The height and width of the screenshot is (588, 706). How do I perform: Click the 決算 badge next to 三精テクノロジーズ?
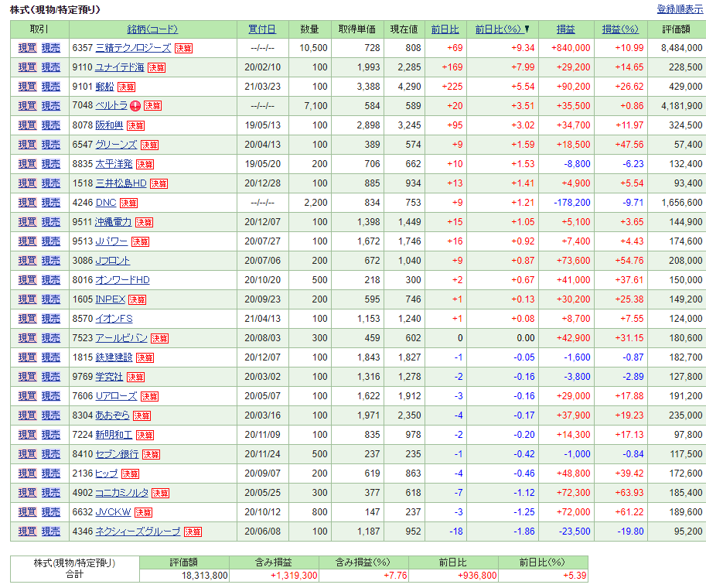click(x=184, y=48)
